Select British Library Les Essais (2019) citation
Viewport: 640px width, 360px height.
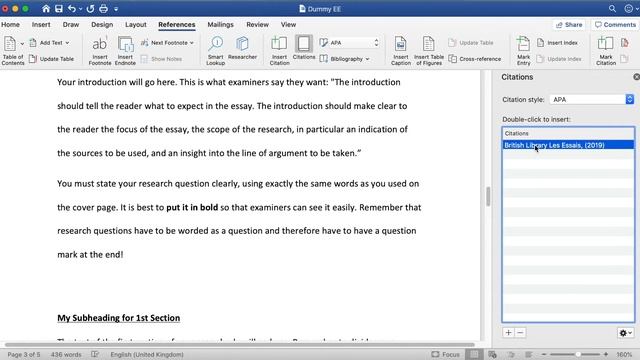(x=568, y=145)
